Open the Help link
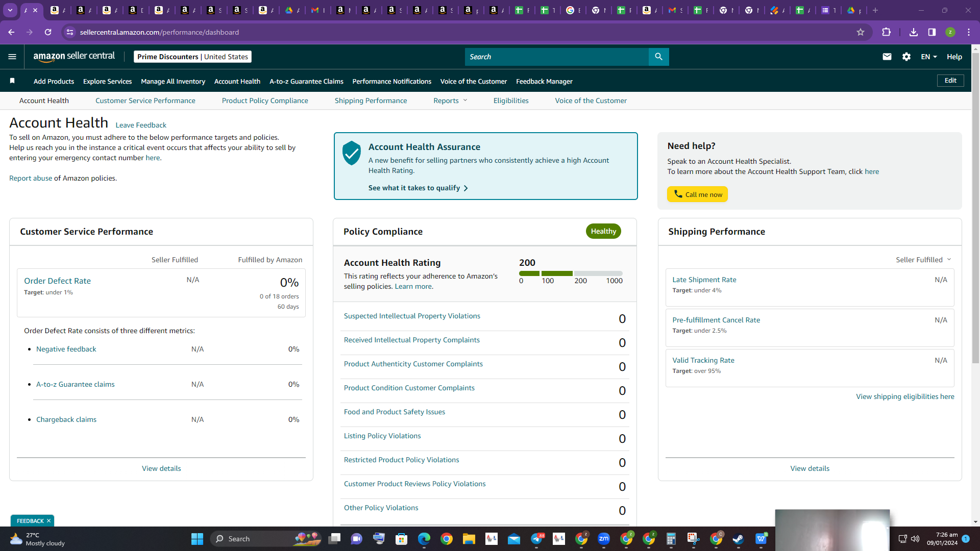980x551 pixels. click(x=954, y=57)
